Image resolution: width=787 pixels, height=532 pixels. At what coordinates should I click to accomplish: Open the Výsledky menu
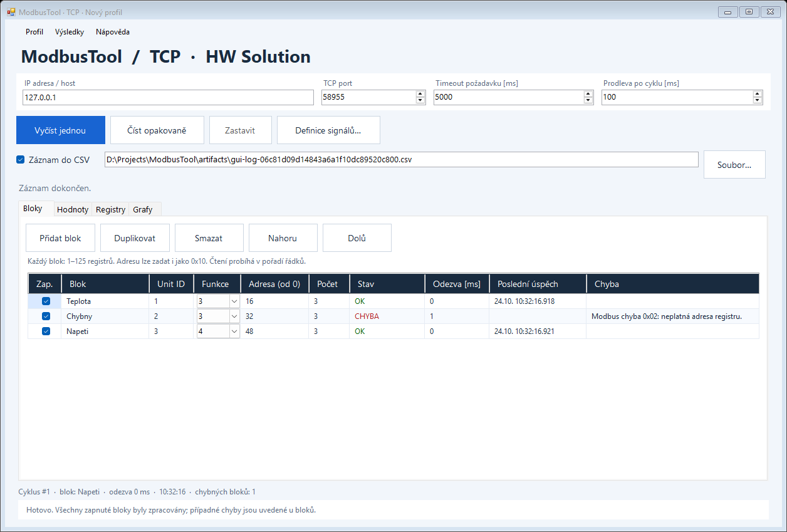point(70,32)
